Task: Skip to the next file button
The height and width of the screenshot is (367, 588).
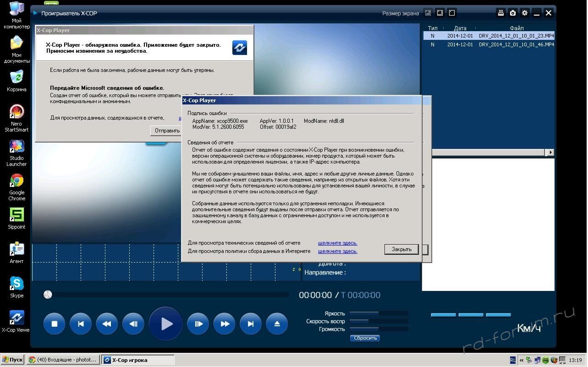Action: (251, 324)
